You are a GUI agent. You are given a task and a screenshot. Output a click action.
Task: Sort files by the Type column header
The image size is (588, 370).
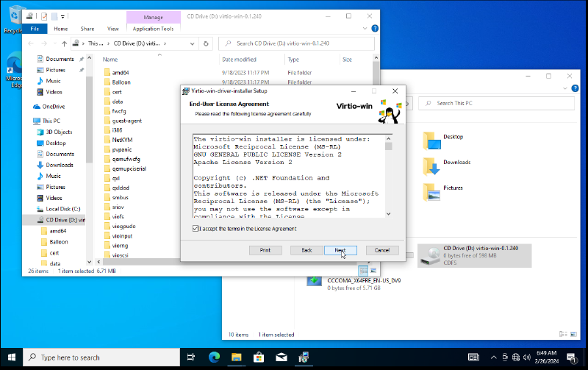[x=293, y=60]
